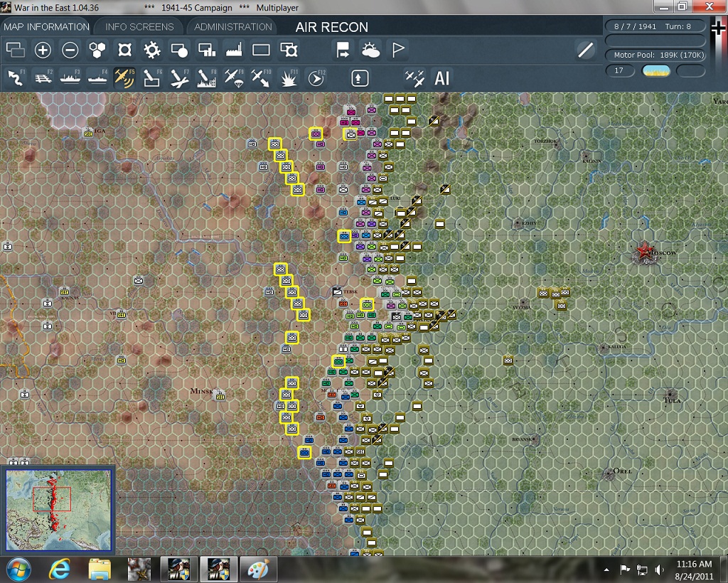The height and width of the screenshot is (583, 728).
Task: Select the Bomb city (F8) icon
Action: coord(207,78)
